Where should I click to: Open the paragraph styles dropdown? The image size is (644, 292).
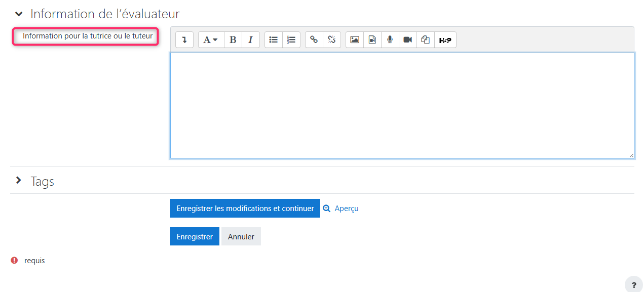(x=211, y=40)
